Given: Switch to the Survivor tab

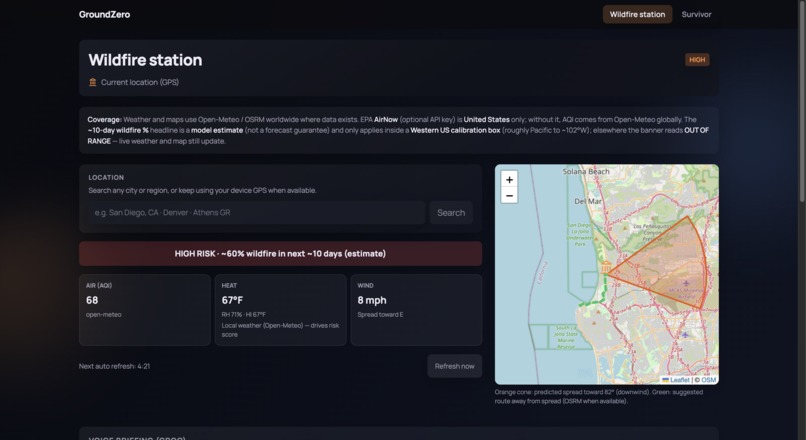Looking at the screenshot, I should (x=696, y=14).
